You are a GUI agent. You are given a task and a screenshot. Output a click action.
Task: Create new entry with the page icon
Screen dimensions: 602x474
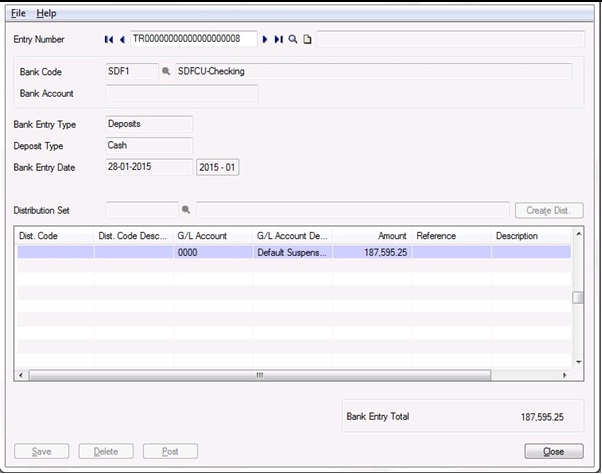(x=307, y=40)
